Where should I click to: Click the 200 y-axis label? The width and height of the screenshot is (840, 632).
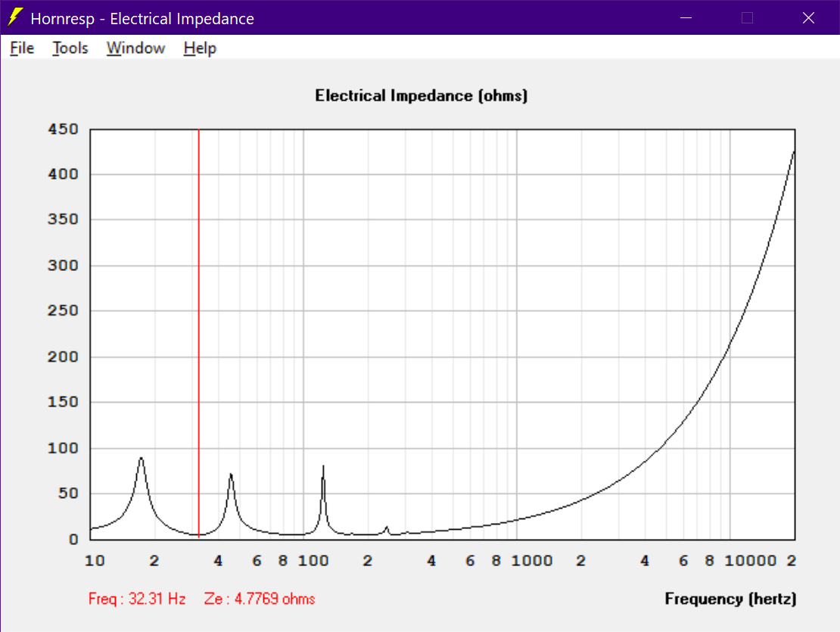point(64,356)
